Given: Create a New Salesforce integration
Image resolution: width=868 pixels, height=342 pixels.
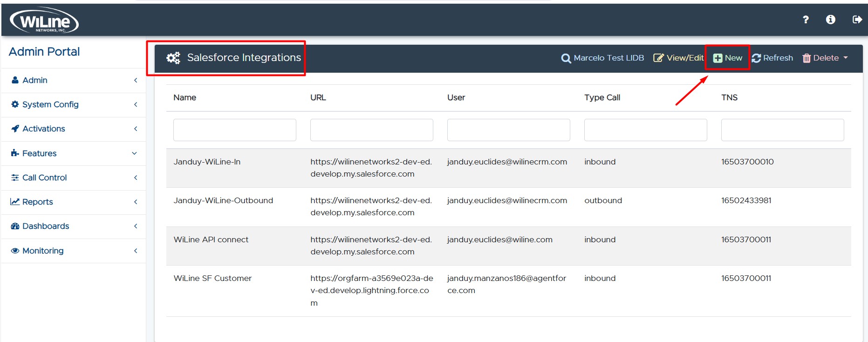Looking at the screenshot, I should tap(727, 58).
